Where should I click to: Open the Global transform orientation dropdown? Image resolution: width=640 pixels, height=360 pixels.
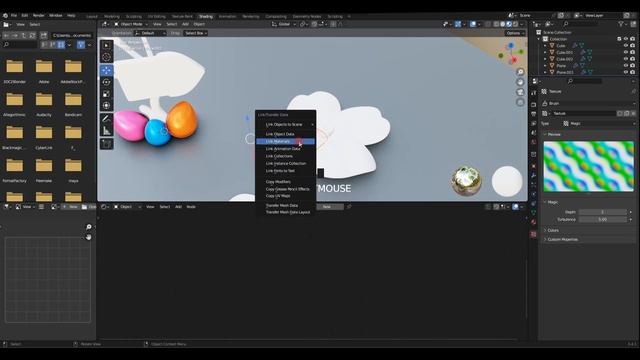coord(284,24)
